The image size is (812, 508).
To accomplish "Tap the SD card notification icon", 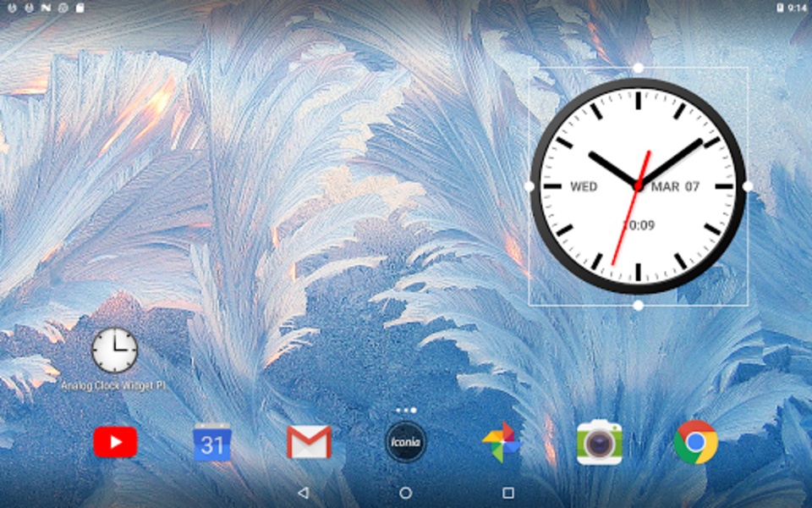I will tap(80, 8).
